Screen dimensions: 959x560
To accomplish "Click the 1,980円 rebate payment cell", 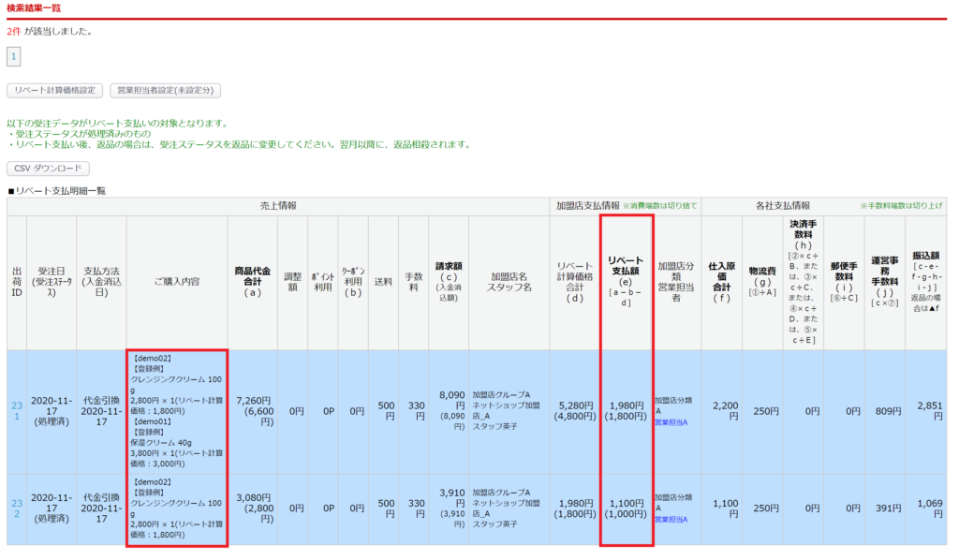I will [626, 412].
